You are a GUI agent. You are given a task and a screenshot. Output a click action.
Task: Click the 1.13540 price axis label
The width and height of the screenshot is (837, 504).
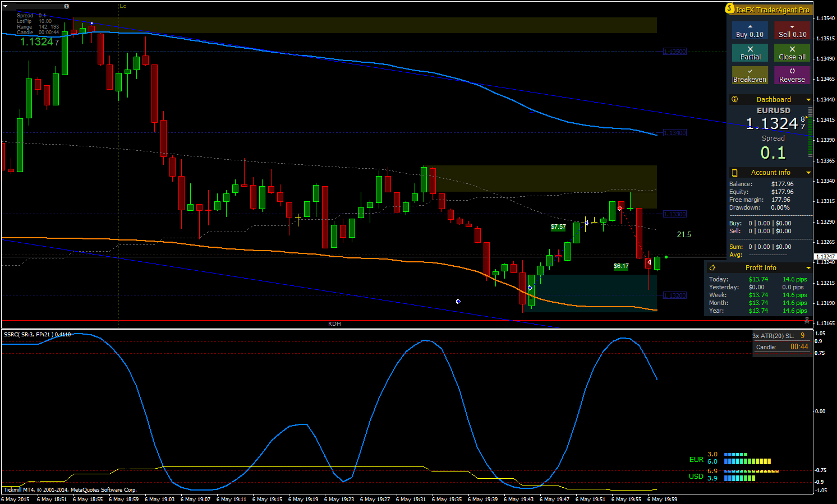(825, 19)
